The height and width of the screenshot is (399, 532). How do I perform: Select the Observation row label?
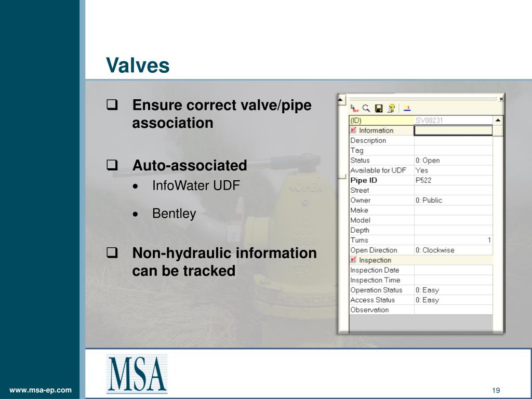382,310
